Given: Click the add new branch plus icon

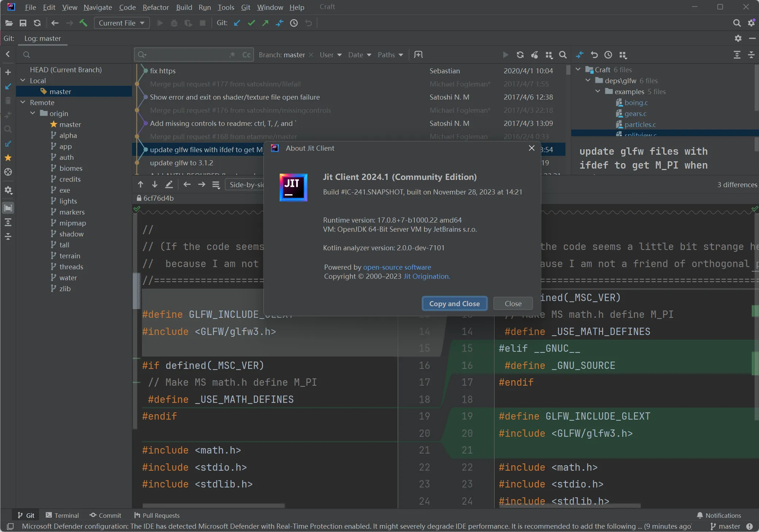Looking at the screenshot, I should click(x=8, y=72).
